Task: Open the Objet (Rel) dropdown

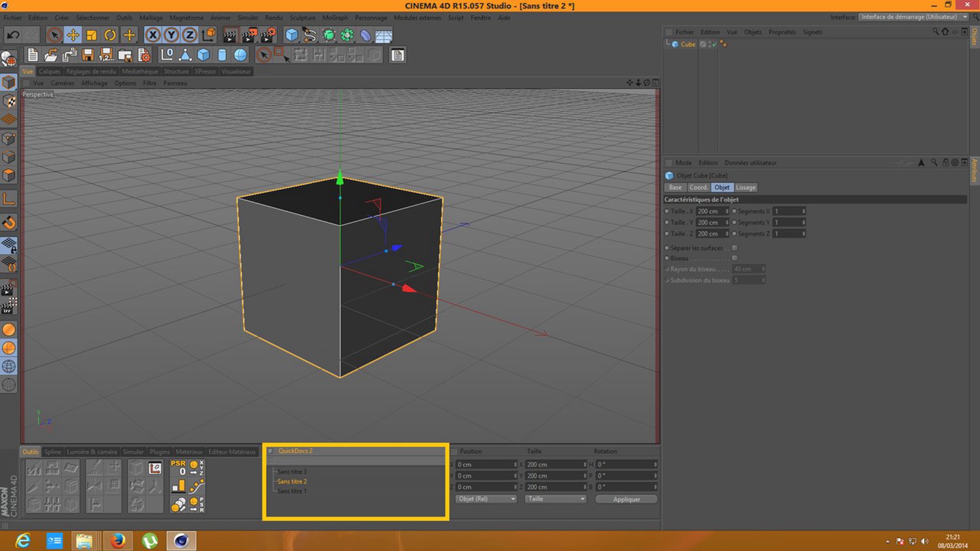Action: tap(486, 499)
